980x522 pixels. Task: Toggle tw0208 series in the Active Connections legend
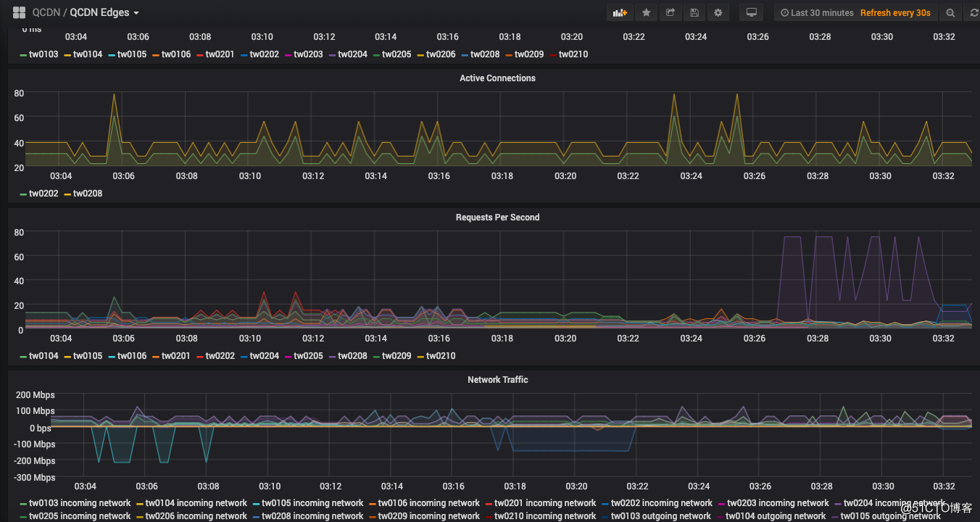[88, 194]
